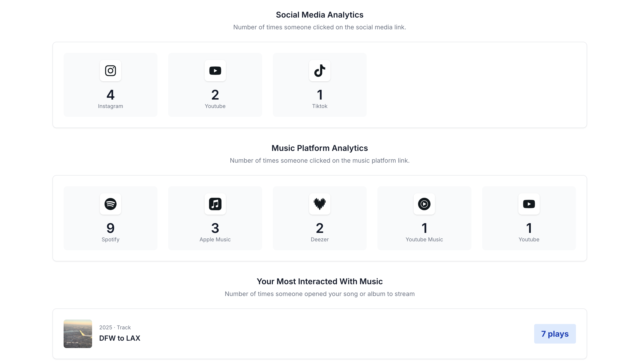Click the Tiktok label text
This screenshot has width=640, height=364.
click(x=320, y=106)
